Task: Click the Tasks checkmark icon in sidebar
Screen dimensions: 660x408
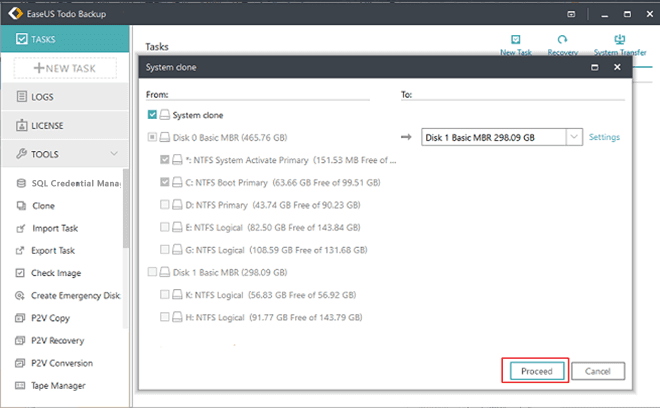Action: click(21, 39)
